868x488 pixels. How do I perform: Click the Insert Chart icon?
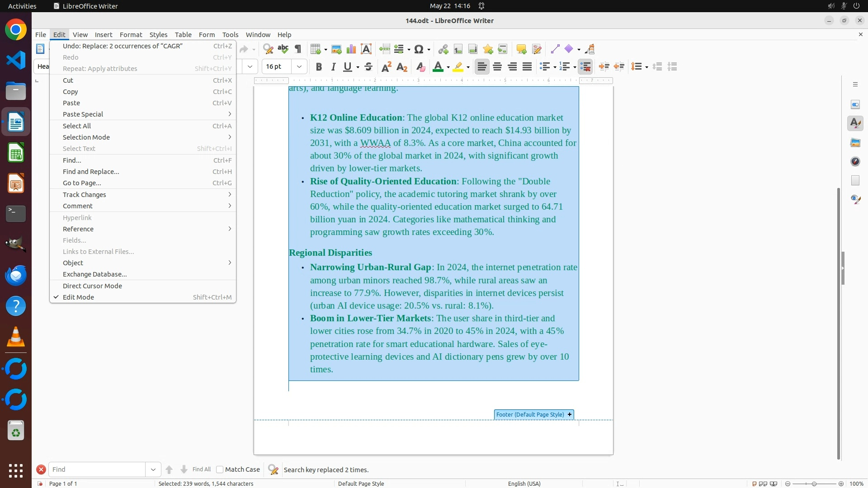click(351, 49)
